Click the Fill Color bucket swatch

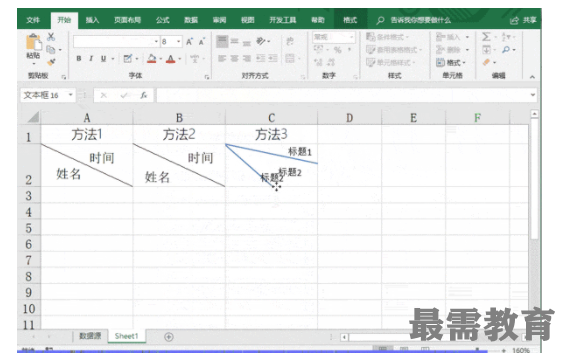tap(152, 58)
